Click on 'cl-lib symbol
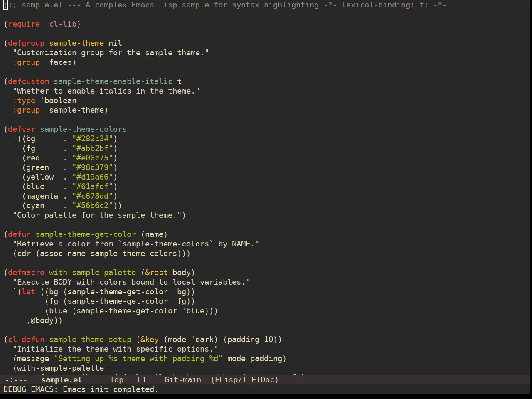This screenshot has width=532, height=399. tap(61, 24)
